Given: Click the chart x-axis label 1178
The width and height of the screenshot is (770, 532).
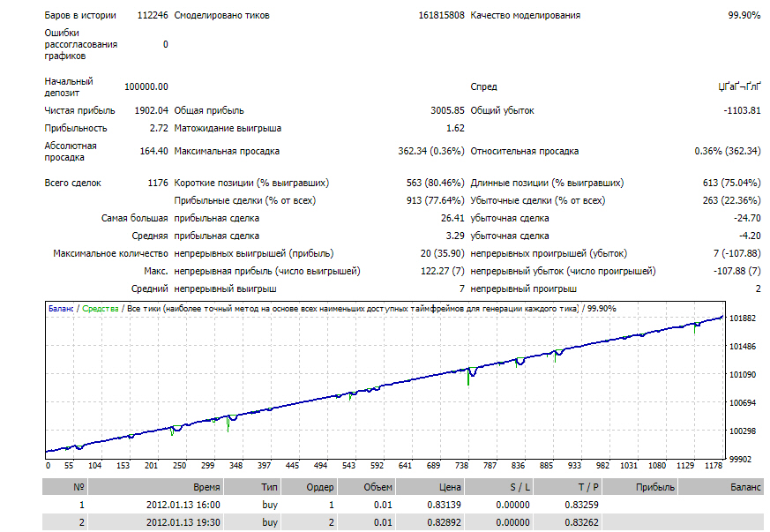Looking at the screenshot, I should click(714, 466).
